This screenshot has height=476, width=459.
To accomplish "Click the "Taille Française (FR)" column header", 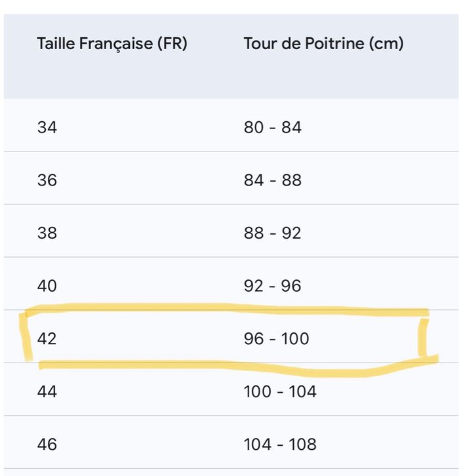I will [x=112, y=44].
